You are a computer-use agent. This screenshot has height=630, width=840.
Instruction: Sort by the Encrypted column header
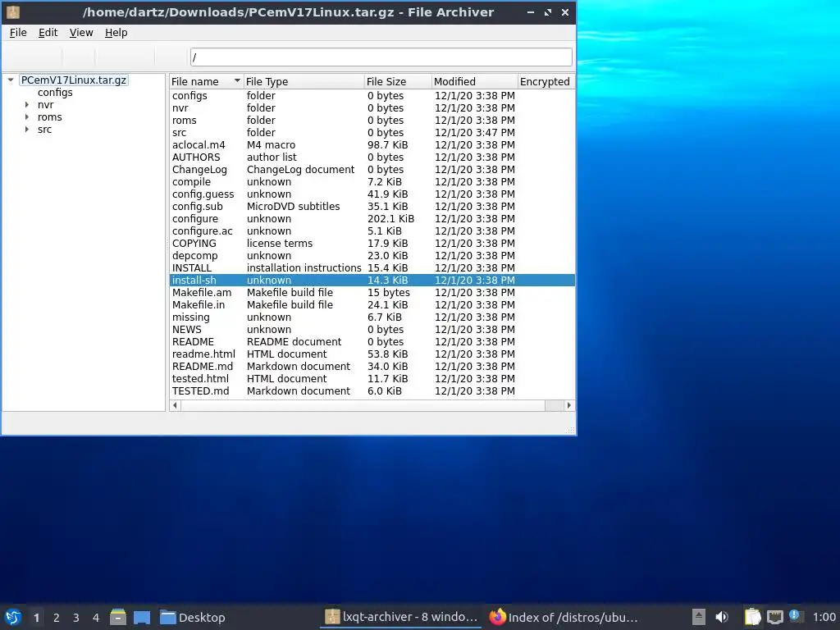click(546, 81)
